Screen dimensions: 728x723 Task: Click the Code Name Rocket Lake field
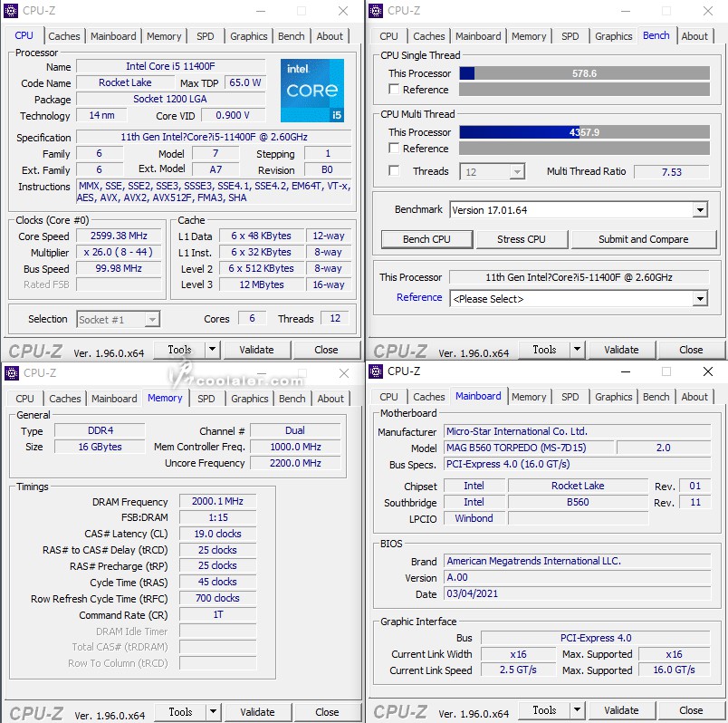[125, 82]
